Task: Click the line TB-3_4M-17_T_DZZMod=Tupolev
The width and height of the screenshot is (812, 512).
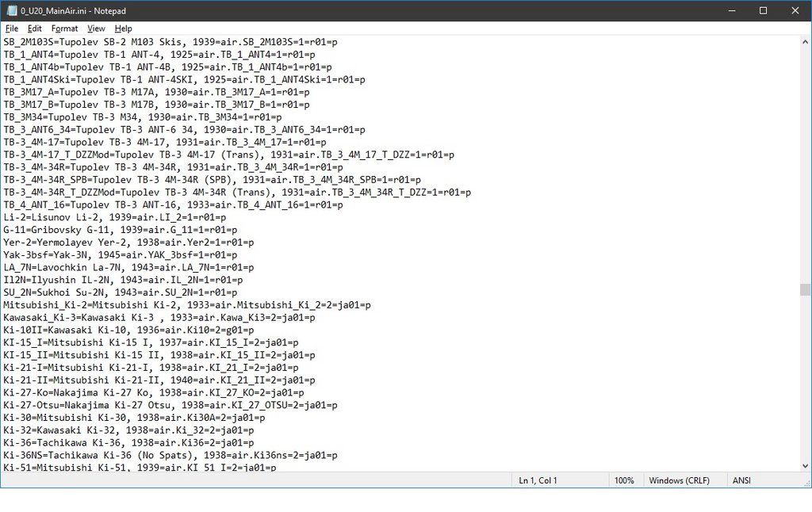Action: click(229, 155)
